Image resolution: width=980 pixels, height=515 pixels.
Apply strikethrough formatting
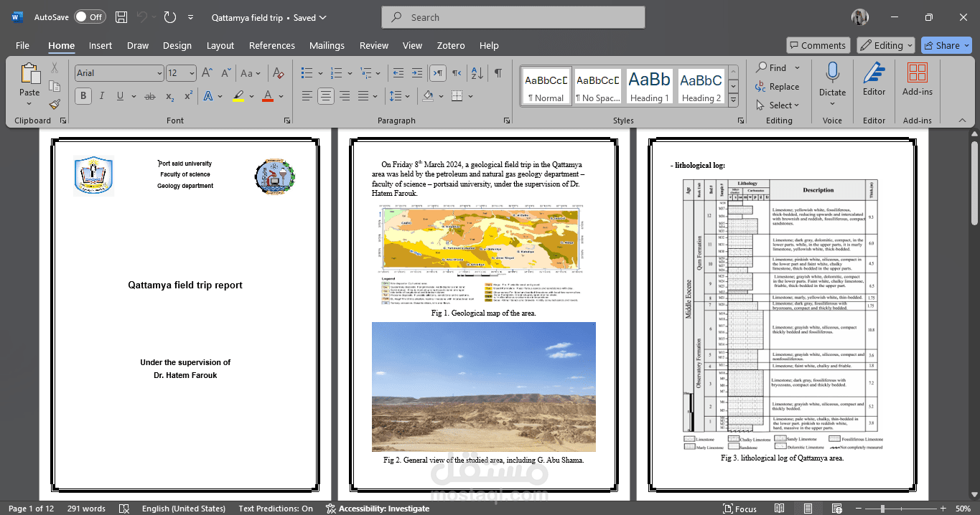[x=150, y=96]
